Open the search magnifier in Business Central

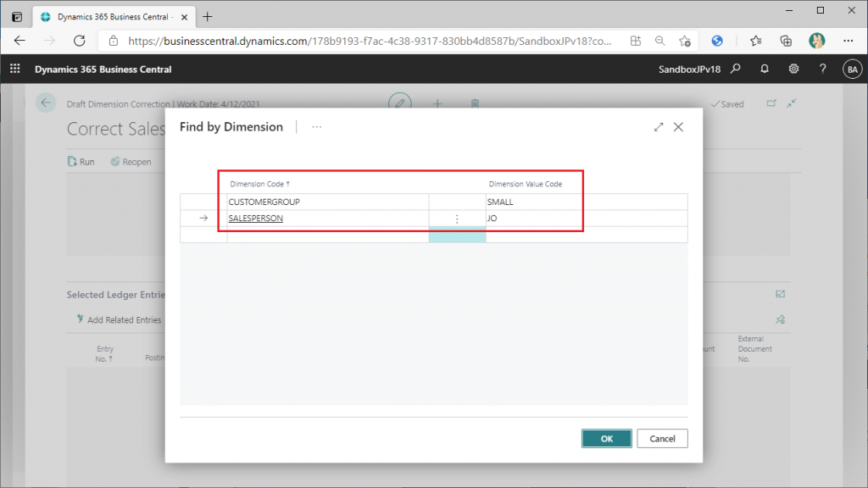(736, 69)
